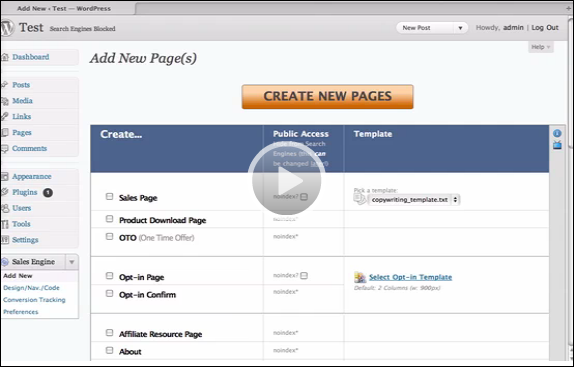Toggle noindex checkbox for Opt-in Page

(x=304, y=276)
